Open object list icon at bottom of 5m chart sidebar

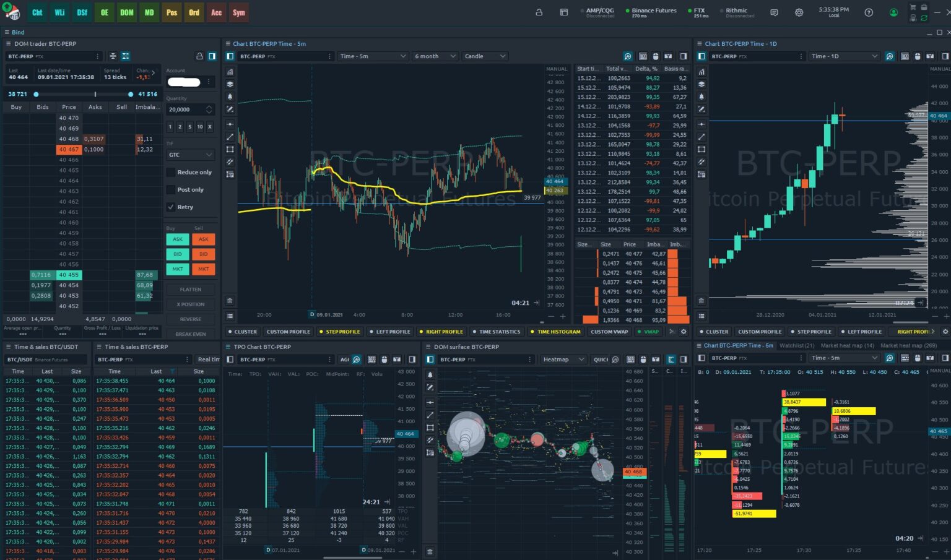tap(230, 316)
